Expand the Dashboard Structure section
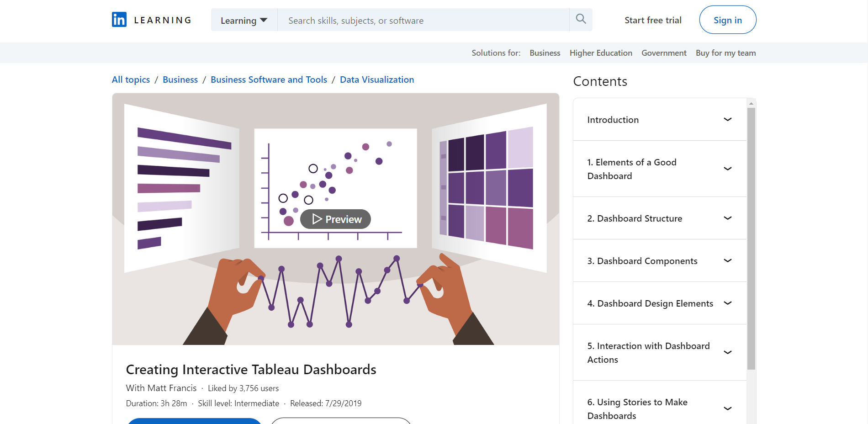 click(728, 218)
